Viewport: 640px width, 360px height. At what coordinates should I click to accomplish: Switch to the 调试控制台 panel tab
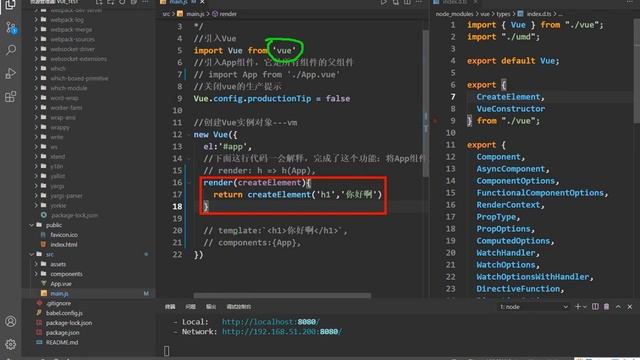(239, 307)
